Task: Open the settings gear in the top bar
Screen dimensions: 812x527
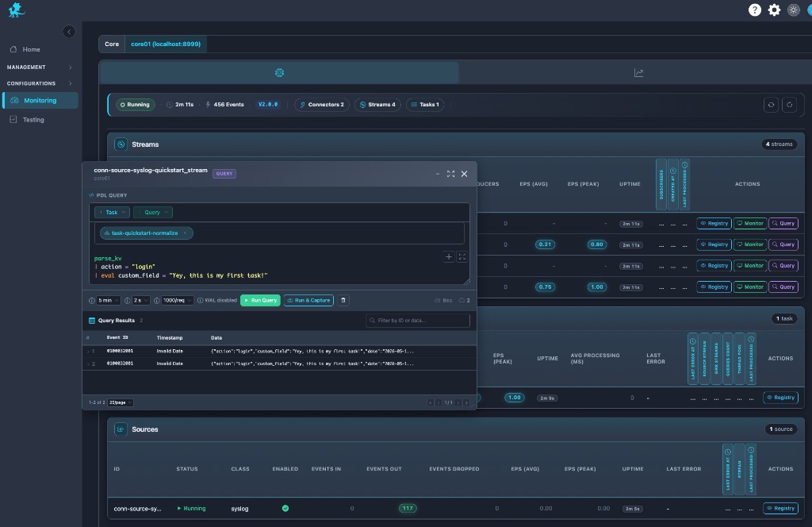Action: tap(774, 10)
